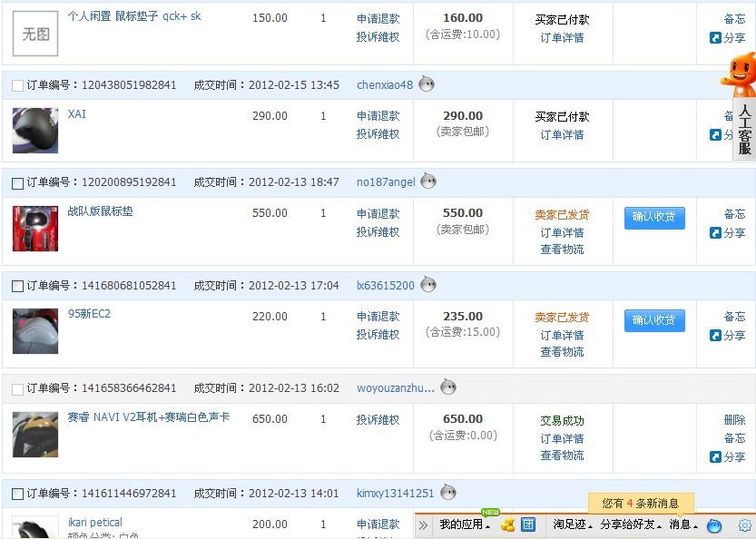Screen dimensions: 756x539
Task: Open 赛睿 NAVI V2 headset thumbnail
Action: pos(35,435)
